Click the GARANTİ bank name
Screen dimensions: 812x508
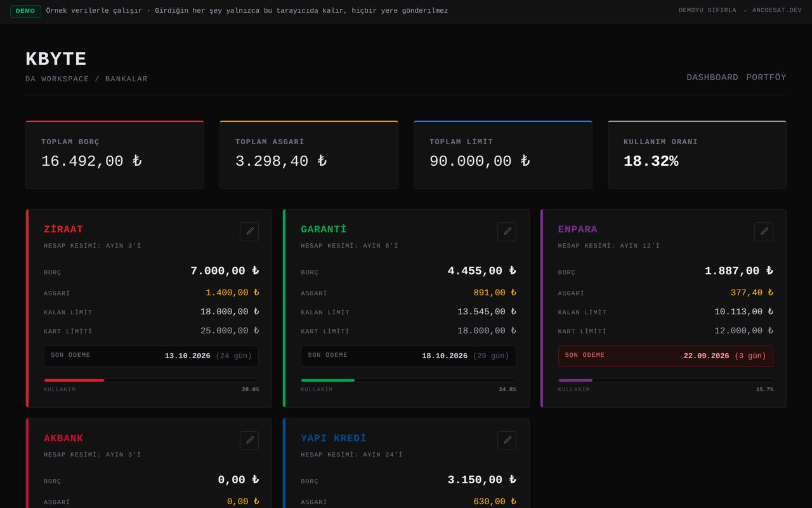[x=324, y=229]
